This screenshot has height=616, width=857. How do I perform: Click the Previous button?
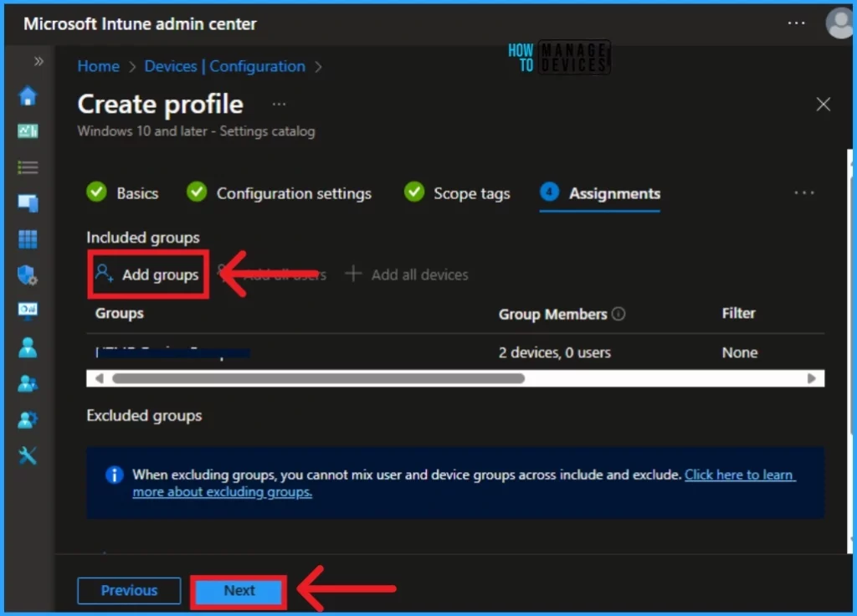click(x=129, y=590)
